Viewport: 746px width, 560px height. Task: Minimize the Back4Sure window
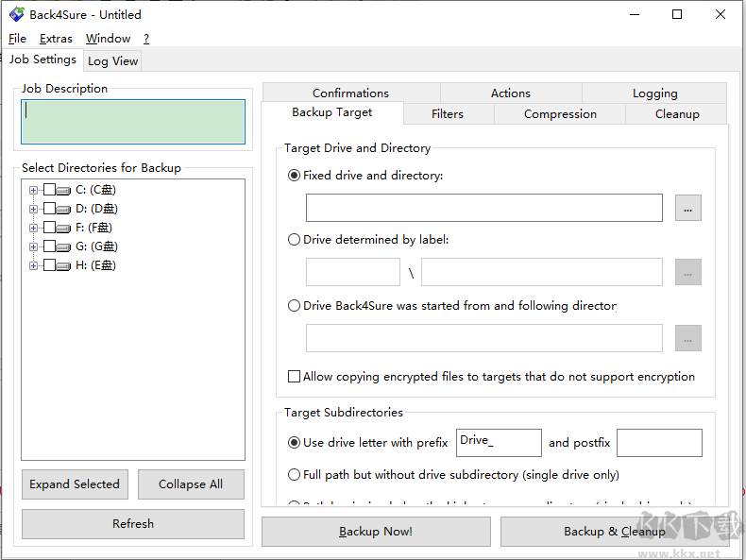coord(635,15)
